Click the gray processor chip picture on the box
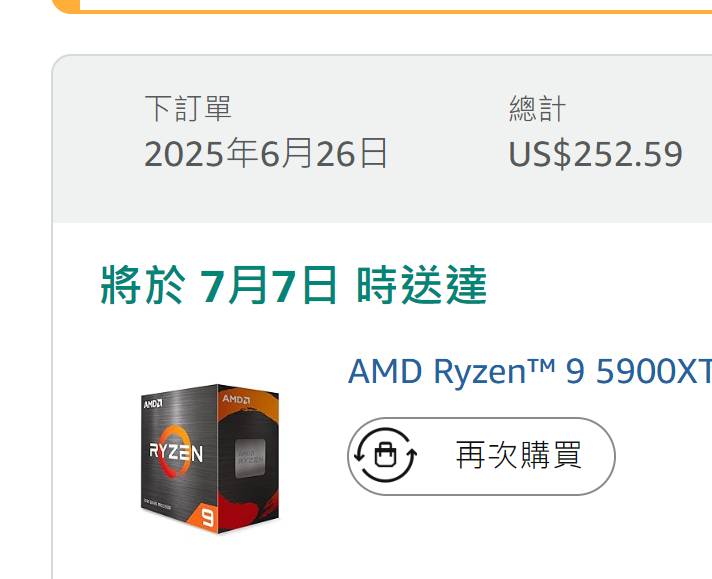The height and width of the screenshot is (579, 712). pos(250,458)
